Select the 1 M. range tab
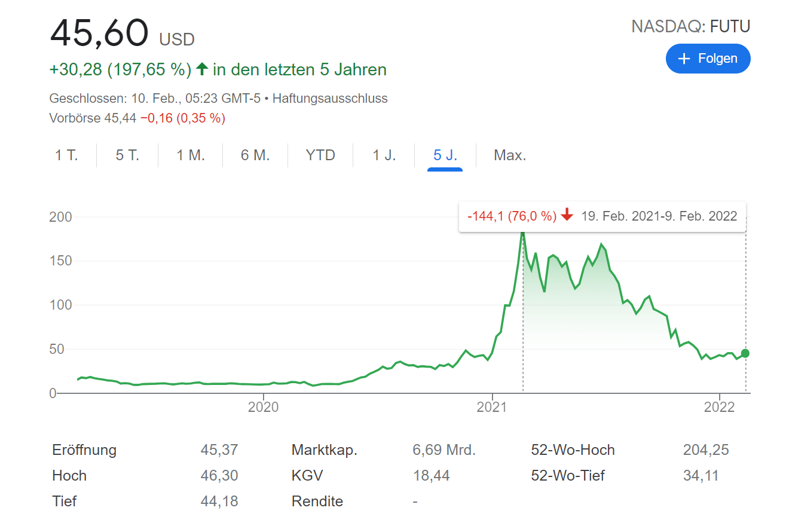The width and height of the screenshot is (786, 532). [191, 155]
